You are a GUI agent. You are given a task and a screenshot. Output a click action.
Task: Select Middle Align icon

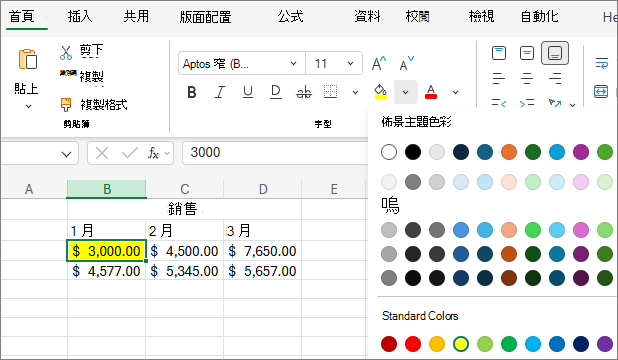(x=527, y=53)
